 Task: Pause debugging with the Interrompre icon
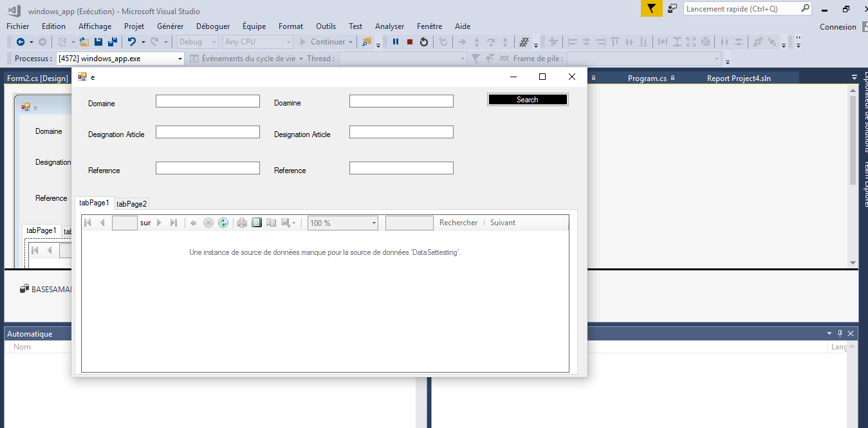396,42
